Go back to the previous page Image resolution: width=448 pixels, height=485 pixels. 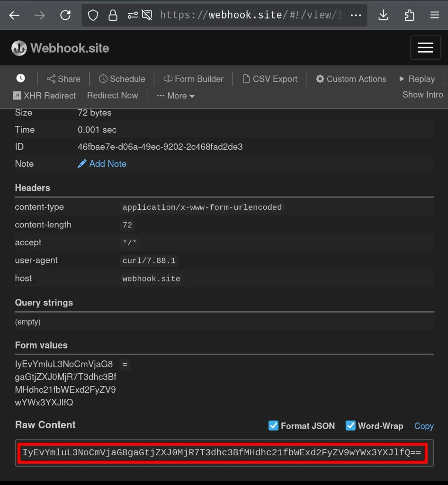tap(14, 15)
